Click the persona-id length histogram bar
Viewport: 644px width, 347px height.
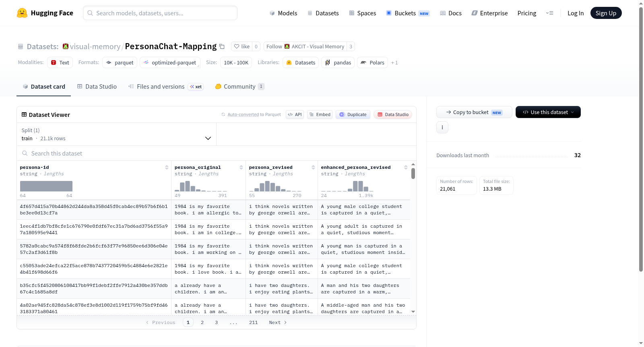tap(46, 186)
